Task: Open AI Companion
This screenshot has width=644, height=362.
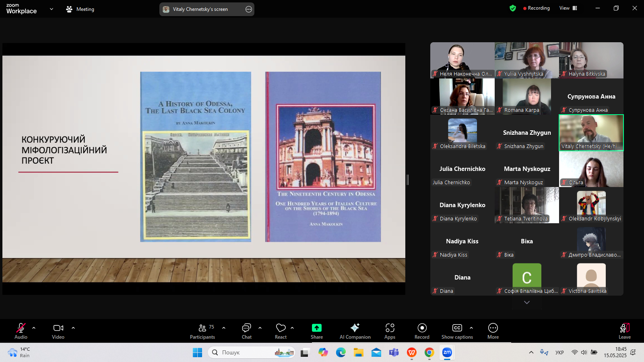Action: 355,331
